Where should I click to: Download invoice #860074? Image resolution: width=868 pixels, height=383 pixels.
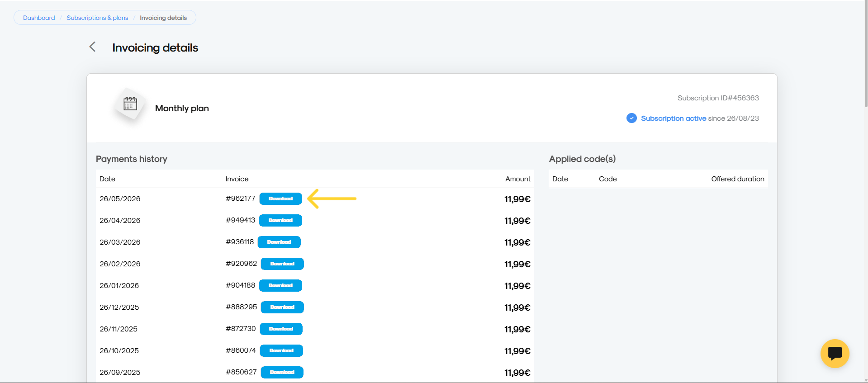pos(281,350)
